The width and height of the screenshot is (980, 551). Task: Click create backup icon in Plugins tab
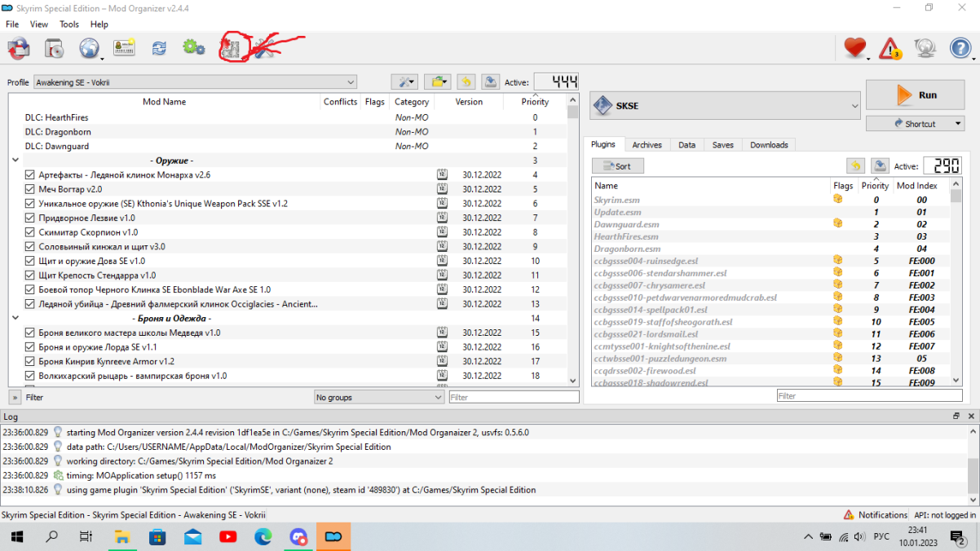pyautogui.click(x=880, y=165)
